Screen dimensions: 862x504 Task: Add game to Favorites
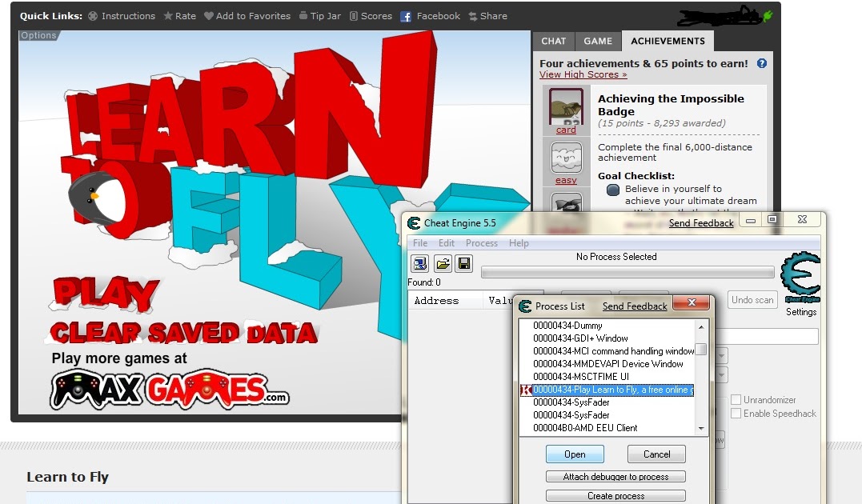(x=247, y=16)
